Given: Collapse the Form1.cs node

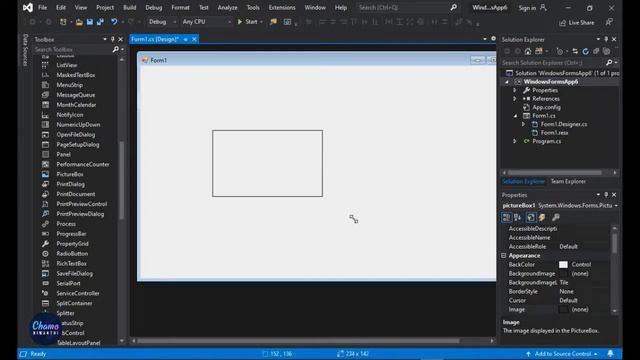Looking at the screenshot, I should pos(515,116).
